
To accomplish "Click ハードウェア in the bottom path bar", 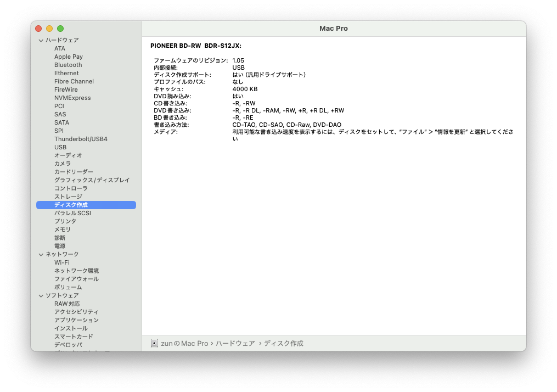I will point(235,343).
